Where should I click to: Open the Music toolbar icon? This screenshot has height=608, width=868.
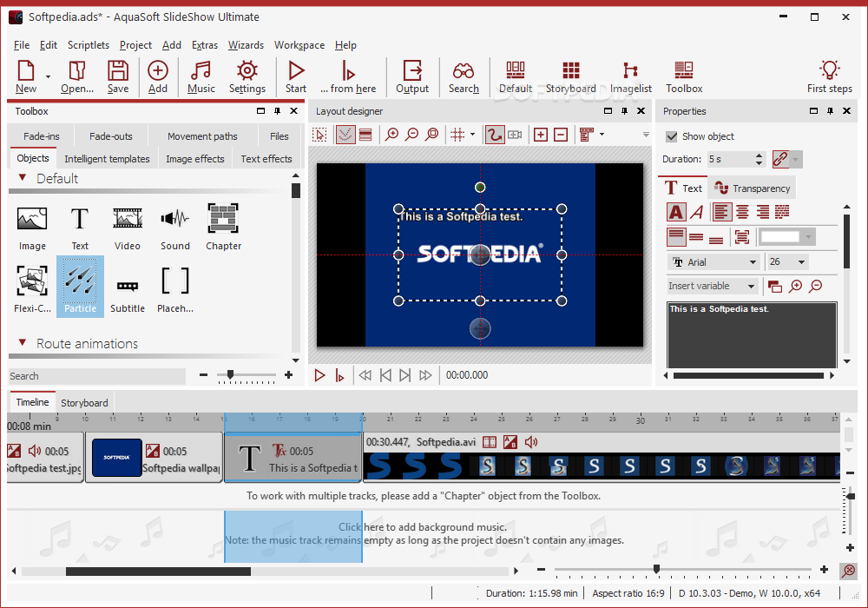(201, 77)
